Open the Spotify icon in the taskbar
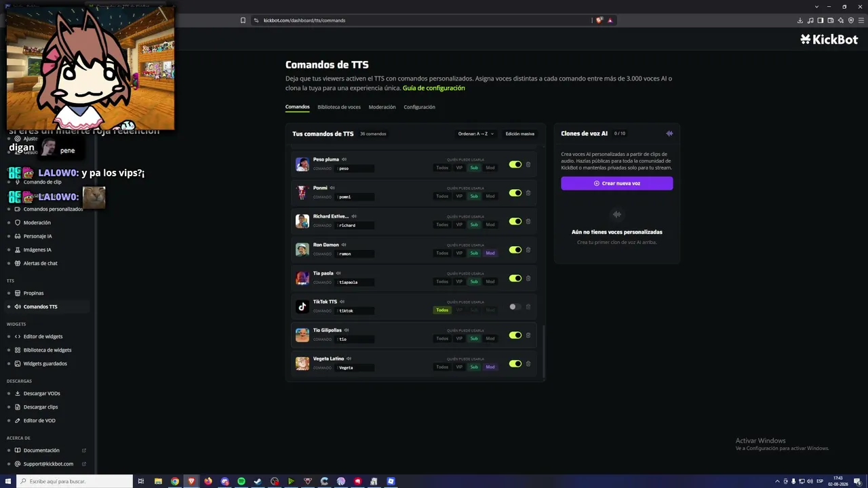The height and width of the screenshot is (488, 868). pos(241,481)
